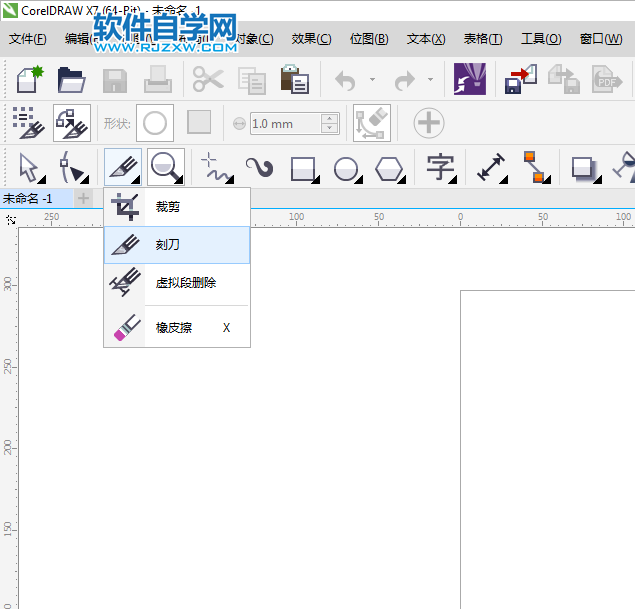Screen dimensions: 635x609
Task: Click the New document icon
Action: [28, 79]
